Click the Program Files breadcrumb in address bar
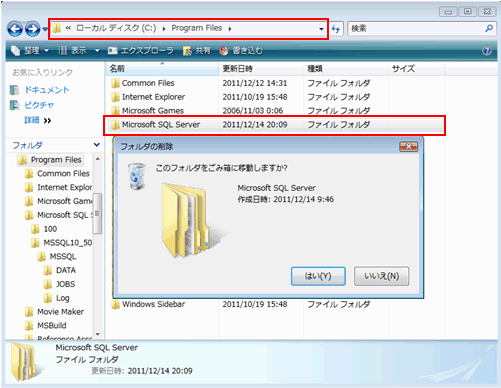The image size is (501, 388). click(x=197, y=28)
